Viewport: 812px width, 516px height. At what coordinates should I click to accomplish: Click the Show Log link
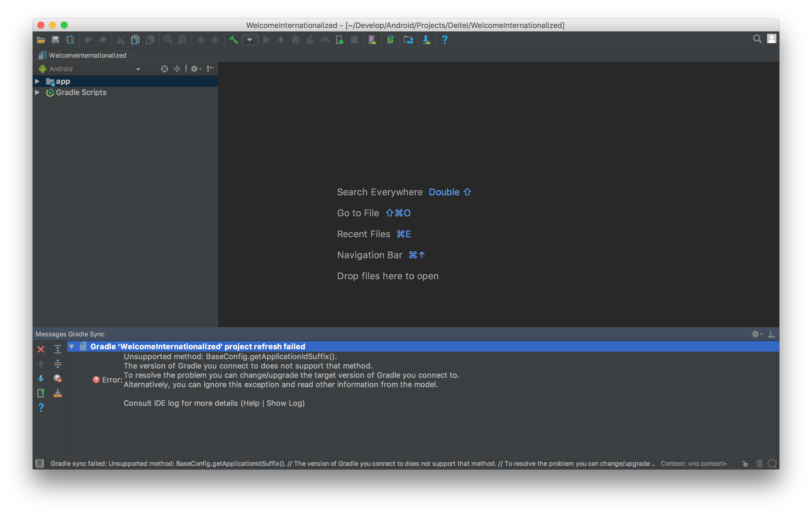coord(284,403)
